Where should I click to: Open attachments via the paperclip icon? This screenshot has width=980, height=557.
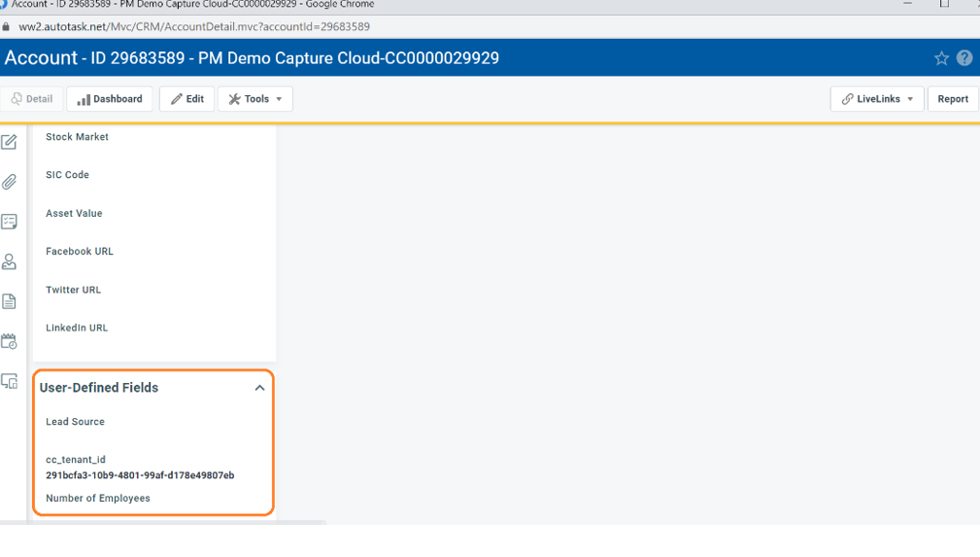coord(10,182)
